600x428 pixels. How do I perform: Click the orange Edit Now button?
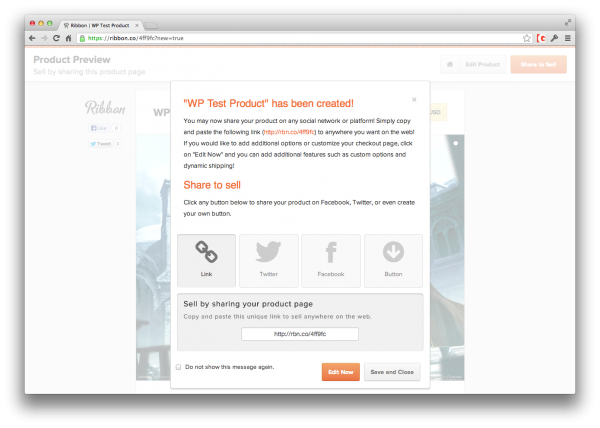pos(341,372)
